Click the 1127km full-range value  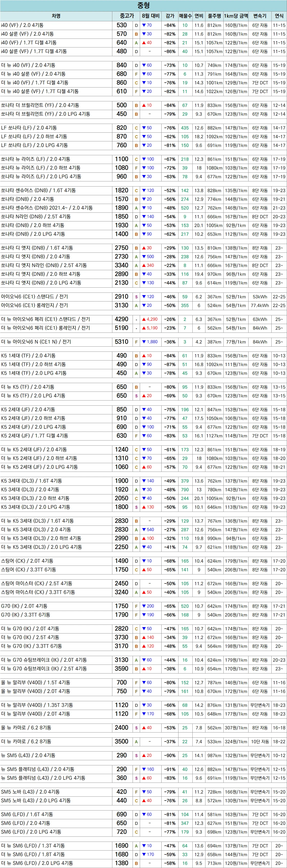point(214,436)
